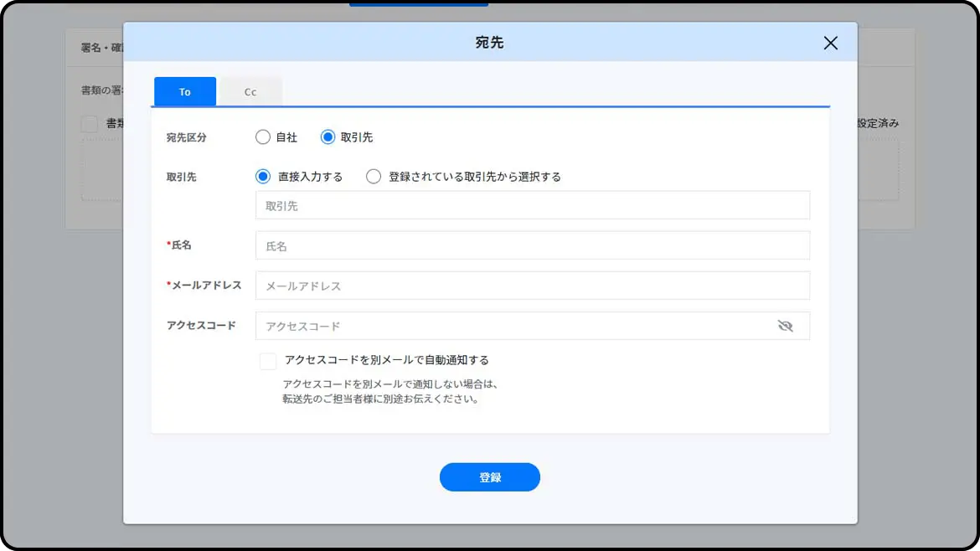Click the 署名・確認 header behind the dialog
Screen dimensions: 980x551
[x=101, y=49]
